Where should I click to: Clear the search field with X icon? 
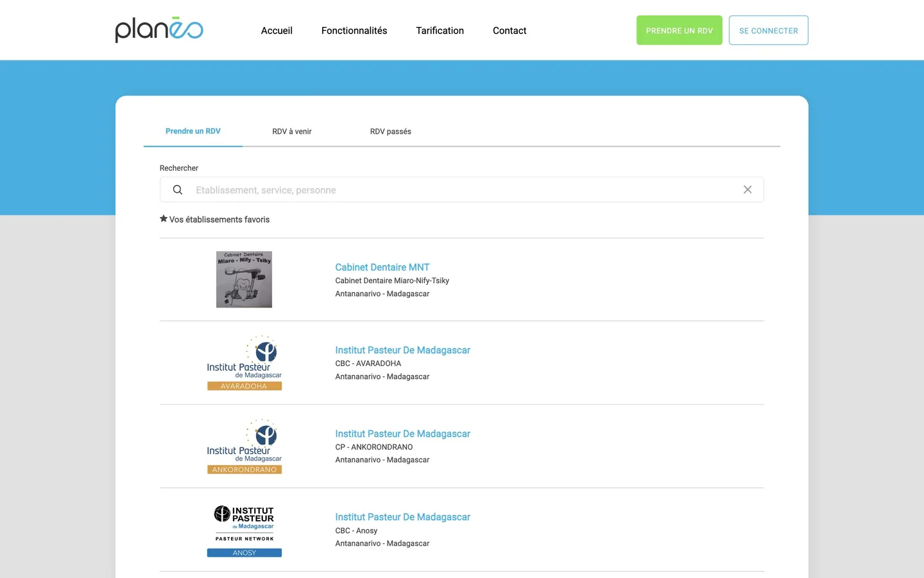point(748,189)
